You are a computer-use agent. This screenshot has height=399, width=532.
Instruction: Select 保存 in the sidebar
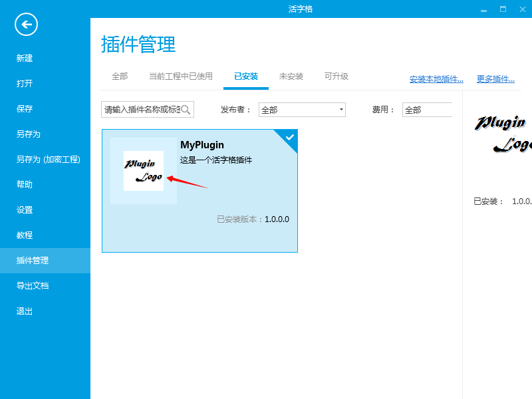pos(25,109)
